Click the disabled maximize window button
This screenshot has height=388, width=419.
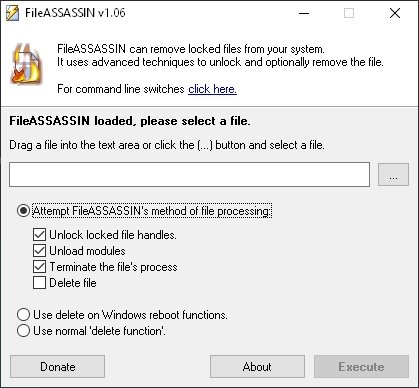click(x=349, y=13)
